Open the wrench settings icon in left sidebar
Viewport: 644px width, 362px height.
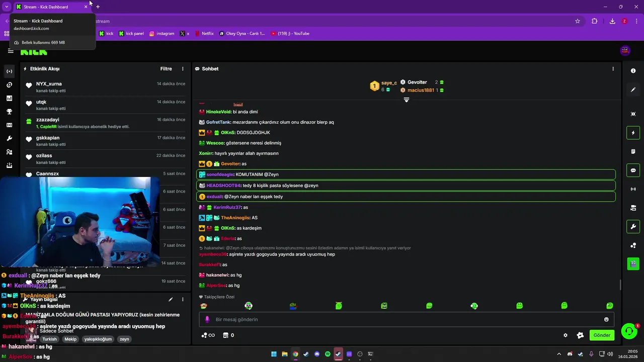click(9, 139)
